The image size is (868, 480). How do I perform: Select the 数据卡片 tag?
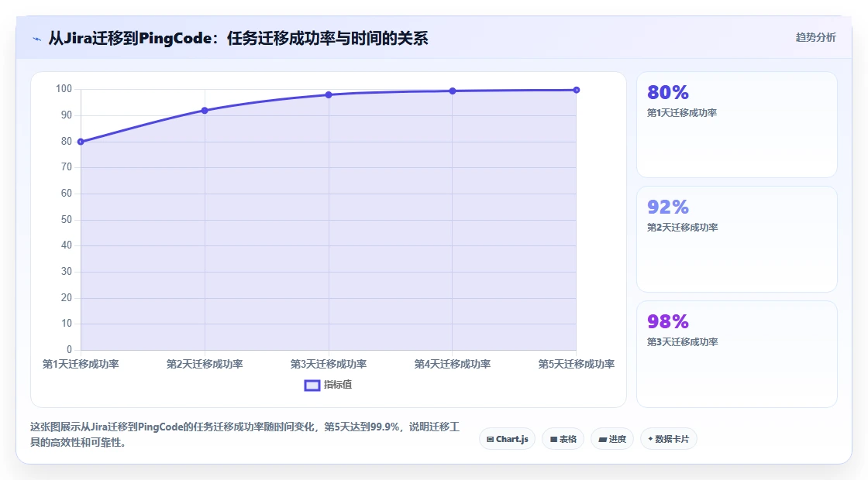pyautogui.click(x=669, y=439)
